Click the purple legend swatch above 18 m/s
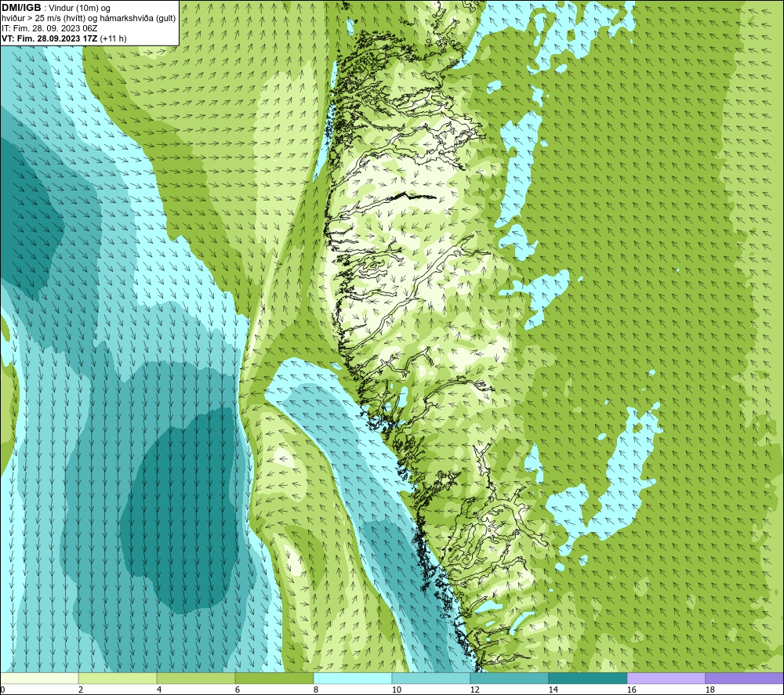This screenshot has width=784, height=695. pyautogui.click(x=744, y=678)
